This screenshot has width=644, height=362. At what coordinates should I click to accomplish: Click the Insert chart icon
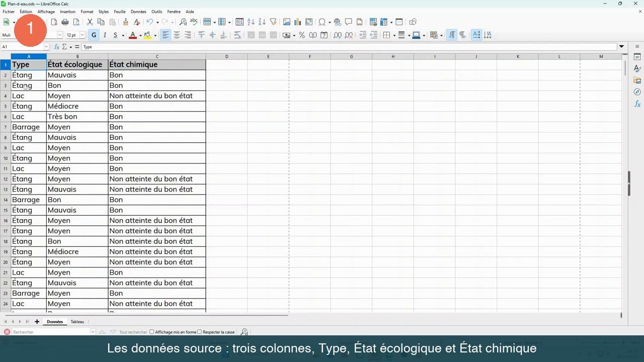click(298, 22)
